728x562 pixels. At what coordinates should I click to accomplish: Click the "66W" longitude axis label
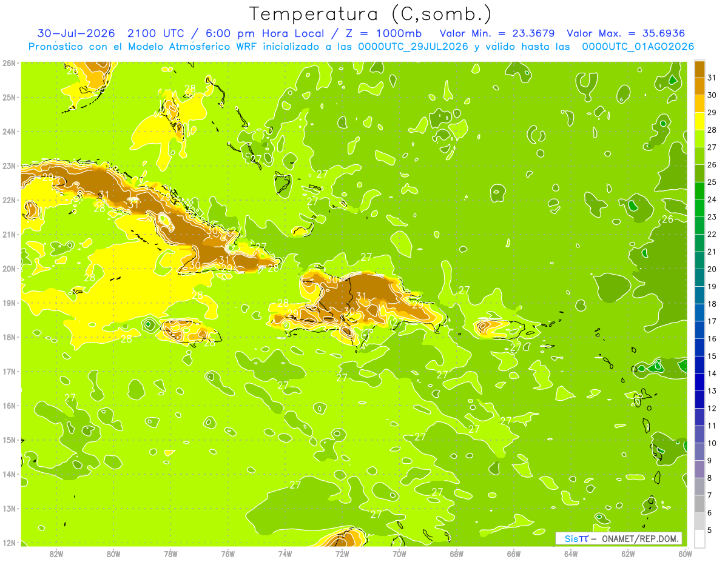pos(513,554)
